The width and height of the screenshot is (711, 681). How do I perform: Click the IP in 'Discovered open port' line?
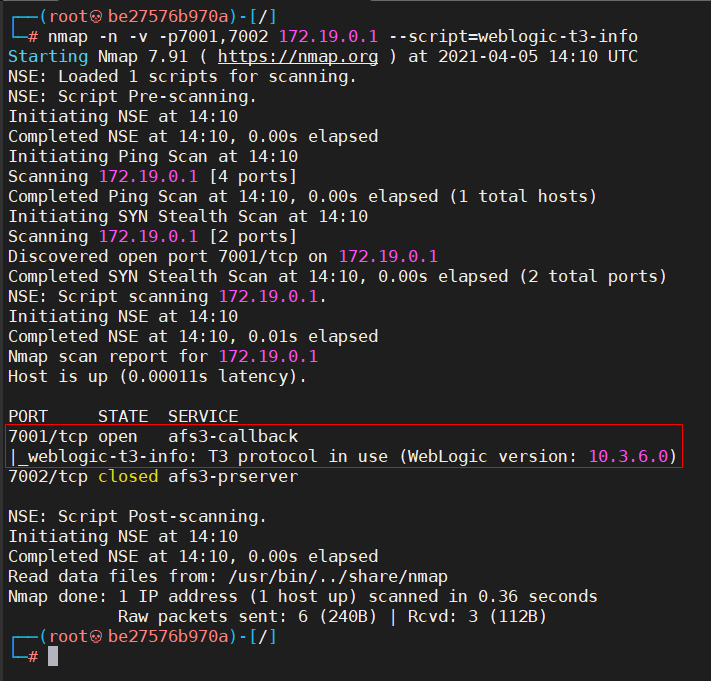click(387, 256)
